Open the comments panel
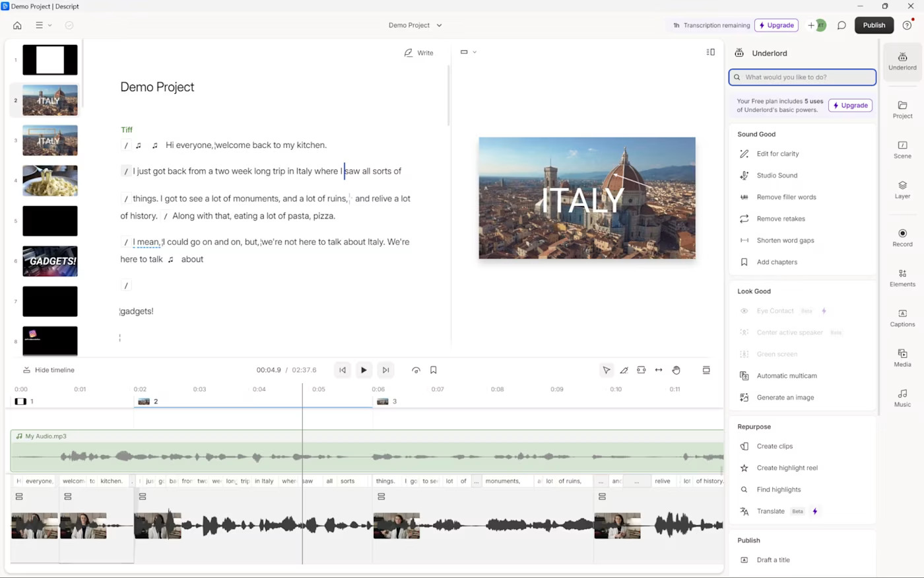This screenshot has height=578, width=924. [841, 25]
